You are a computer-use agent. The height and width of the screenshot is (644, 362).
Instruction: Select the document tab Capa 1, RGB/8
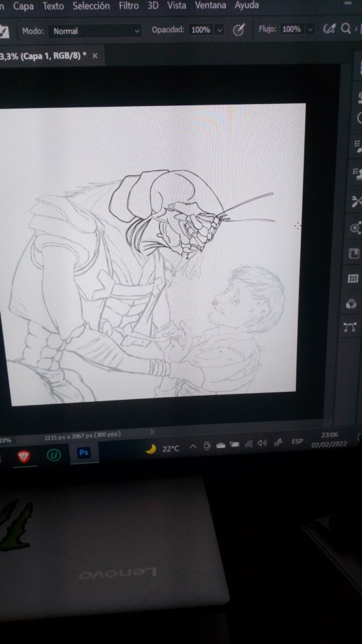(43, 56)
